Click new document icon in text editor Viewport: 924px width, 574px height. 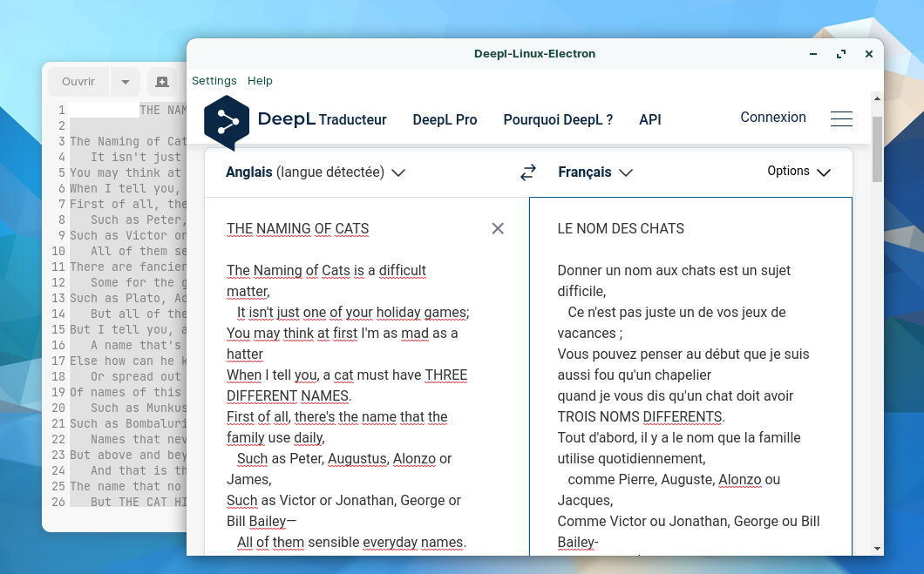[x=162, y=82]
